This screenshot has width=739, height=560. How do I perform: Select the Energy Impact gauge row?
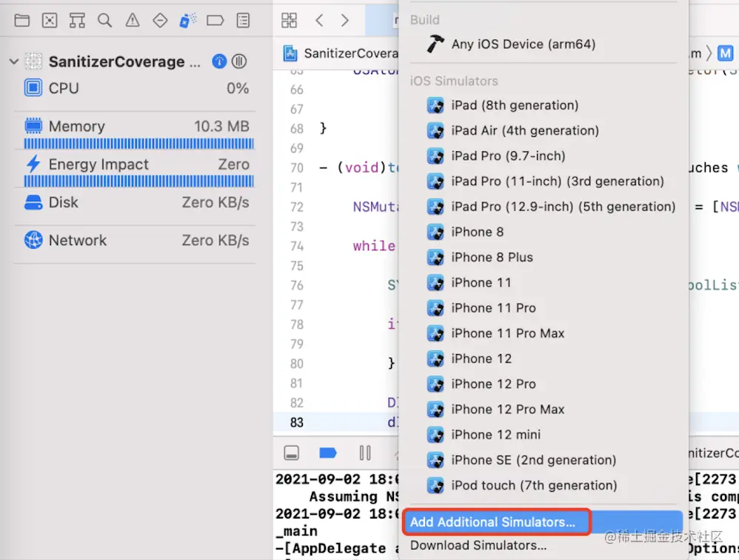pos(136,170)
